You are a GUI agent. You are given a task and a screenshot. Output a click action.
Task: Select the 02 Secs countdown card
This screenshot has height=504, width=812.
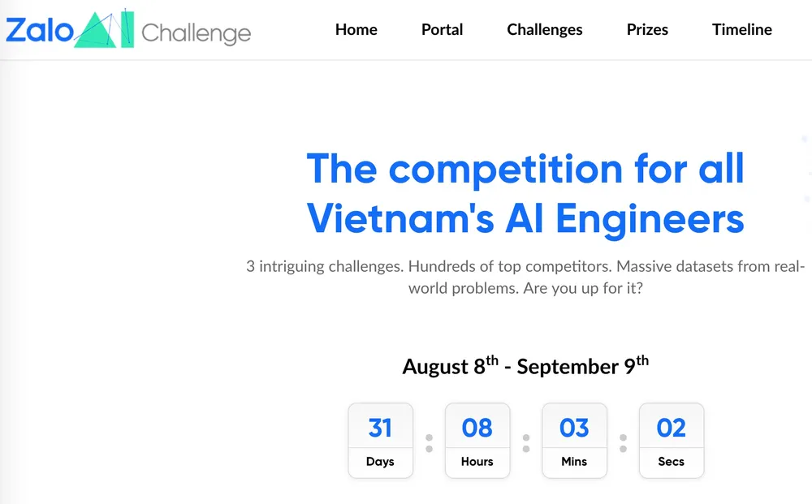coord(672,441)
